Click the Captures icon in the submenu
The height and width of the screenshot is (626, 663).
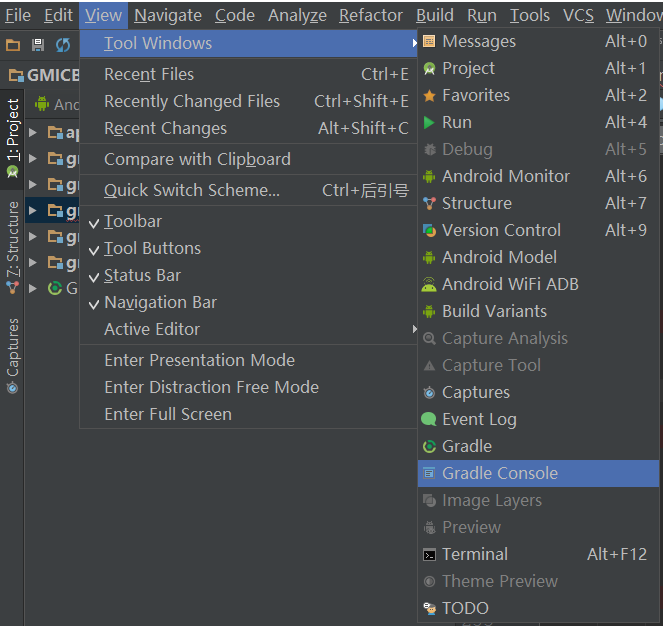pyautogui.click(x=429, y=393)
